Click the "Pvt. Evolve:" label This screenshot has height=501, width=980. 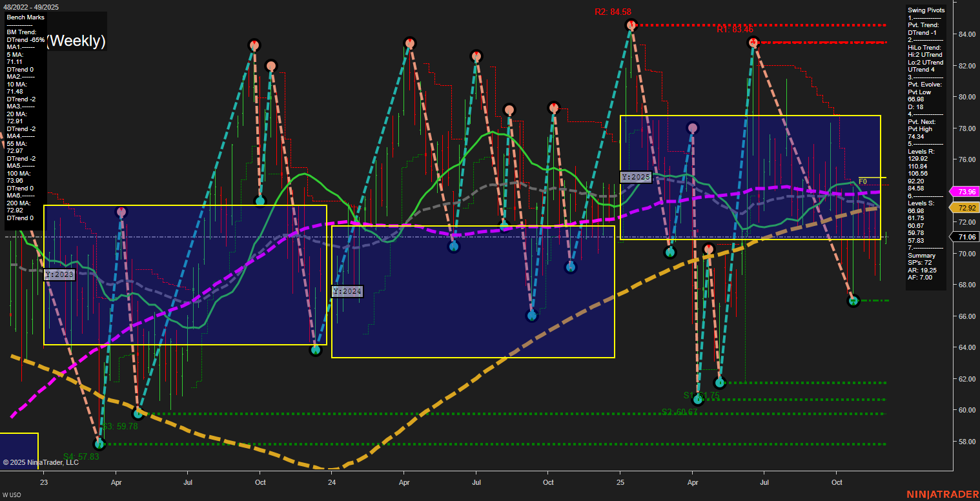coord(925,85)
